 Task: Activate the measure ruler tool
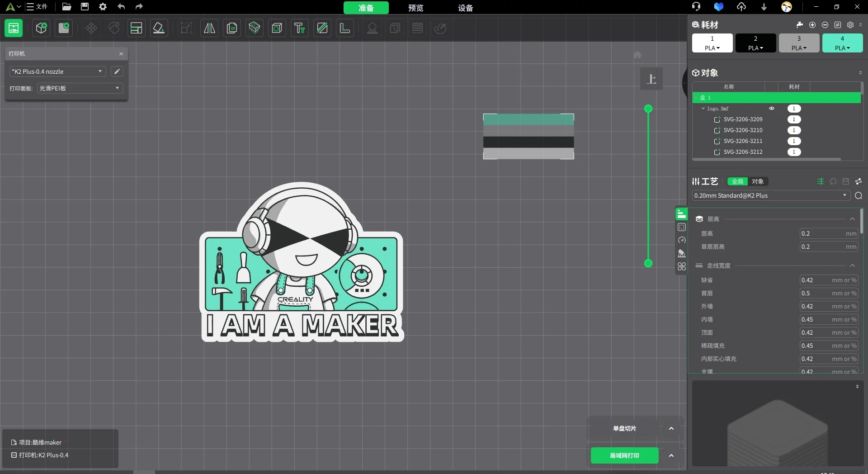345,28
